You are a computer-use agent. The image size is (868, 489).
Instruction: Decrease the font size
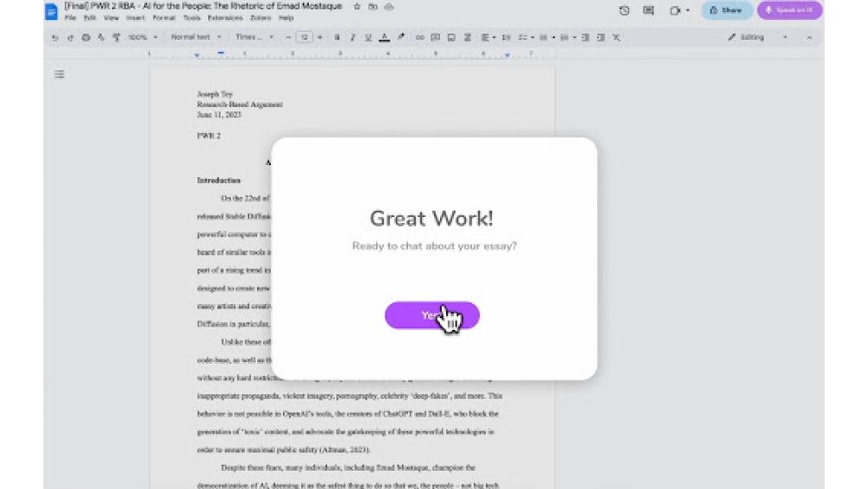pyautogui.click(x=288, y=37)
